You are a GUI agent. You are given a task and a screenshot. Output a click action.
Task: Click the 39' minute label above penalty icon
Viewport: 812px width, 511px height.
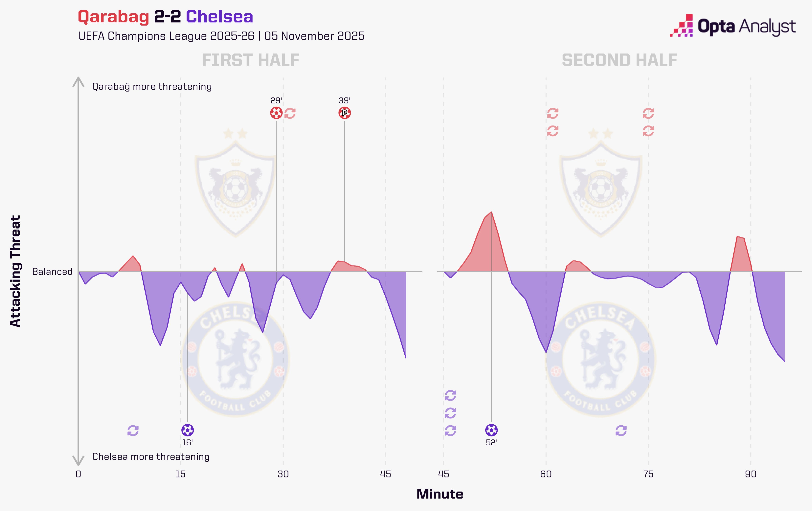point(344,100)
